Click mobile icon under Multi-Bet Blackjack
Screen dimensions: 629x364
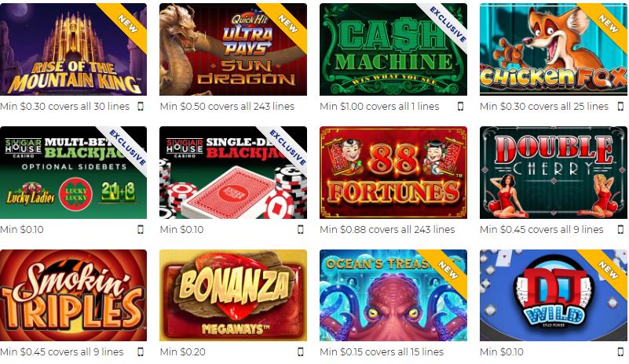(141, 229)
